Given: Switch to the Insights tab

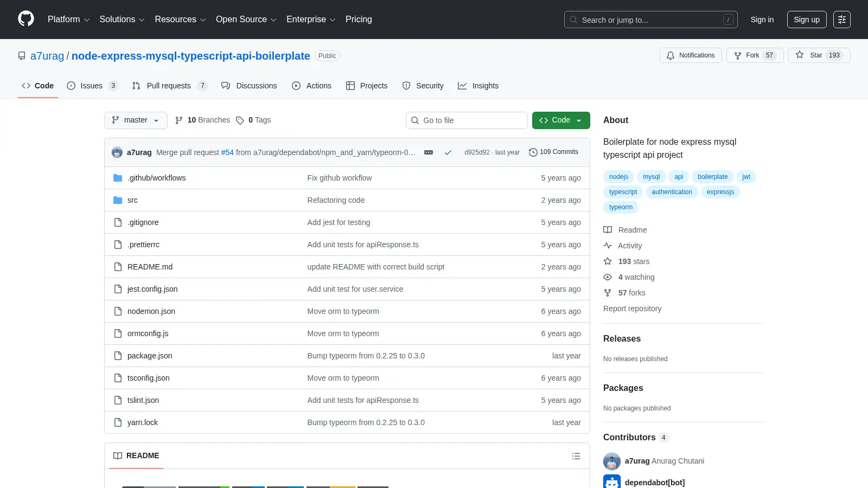Looking at the screenshot, I should 478,86.
